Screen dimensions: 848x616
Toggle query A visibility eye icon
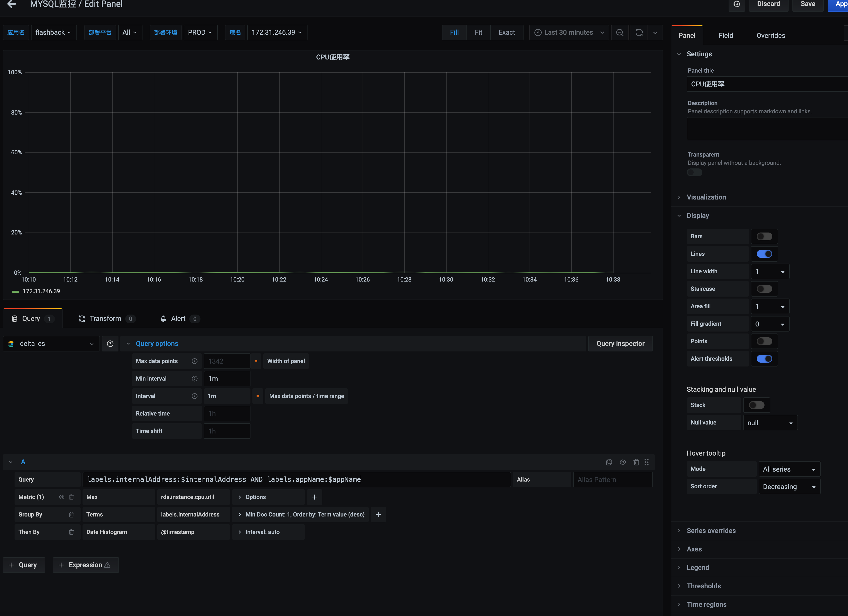click(623, 462)
